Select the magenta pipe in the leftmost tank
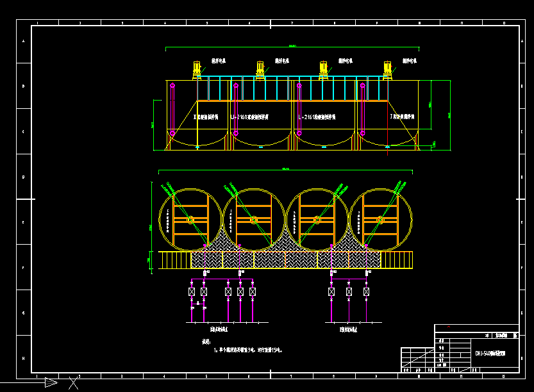The height and width of the screenshot is (392, 534). point(172,109)
